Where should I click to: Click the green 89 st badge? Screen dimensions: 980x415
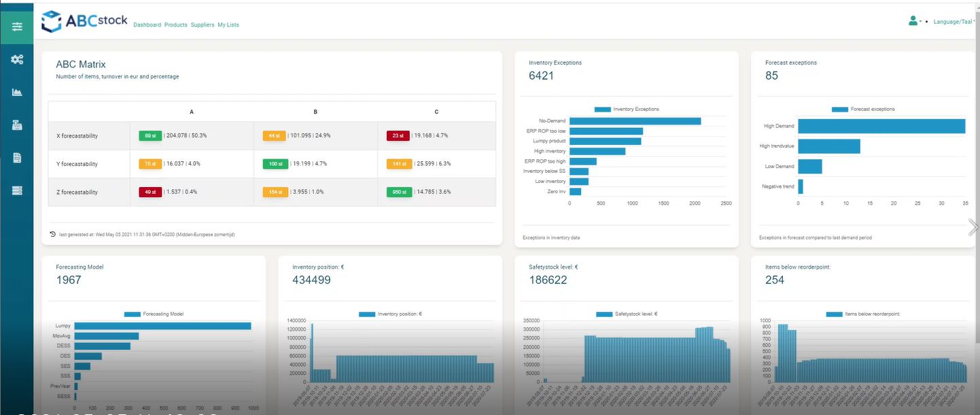[x=150, y=135]
